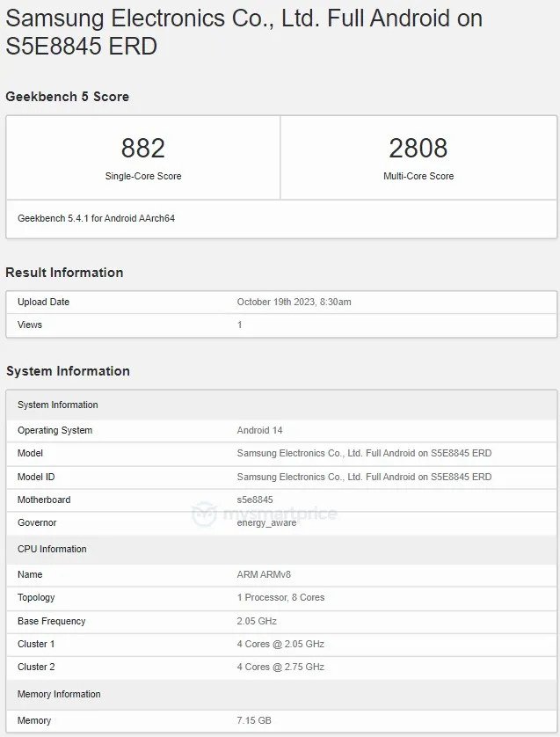This screenshot has width=560, height=737.
Task: Click the Geekbench 5.4.1 for Android AArch64 text
Action: (96, 218)
